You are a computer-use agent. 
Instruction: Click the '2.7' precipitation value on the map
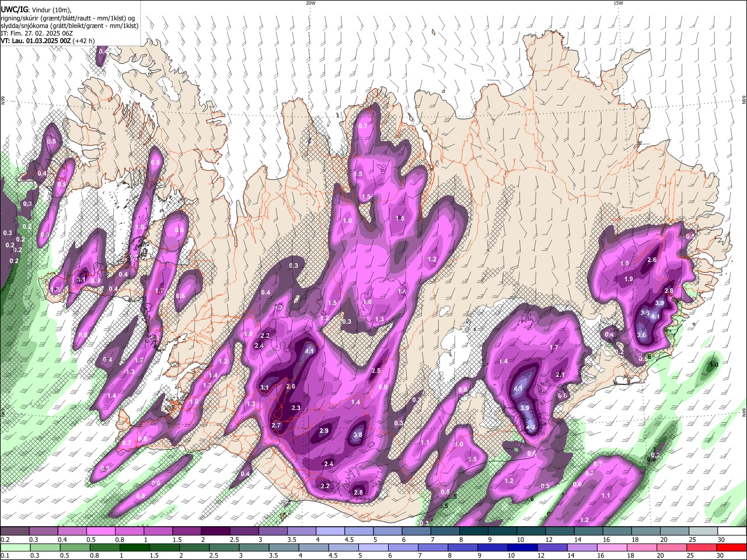(x=276, y=425)
